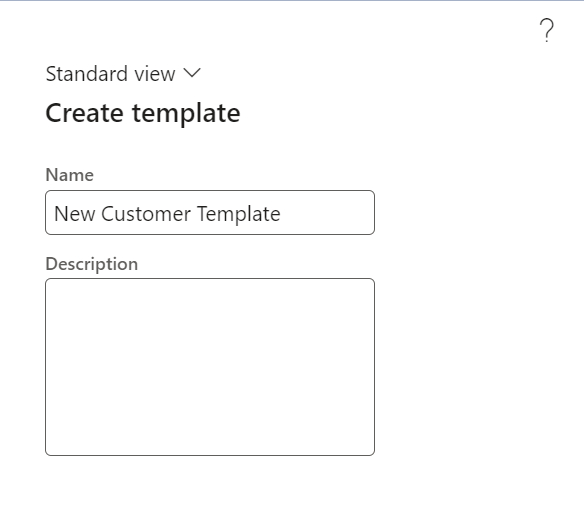Open the help question mark icon
Viewport: 584px width, 513px height.
[546, 30]
